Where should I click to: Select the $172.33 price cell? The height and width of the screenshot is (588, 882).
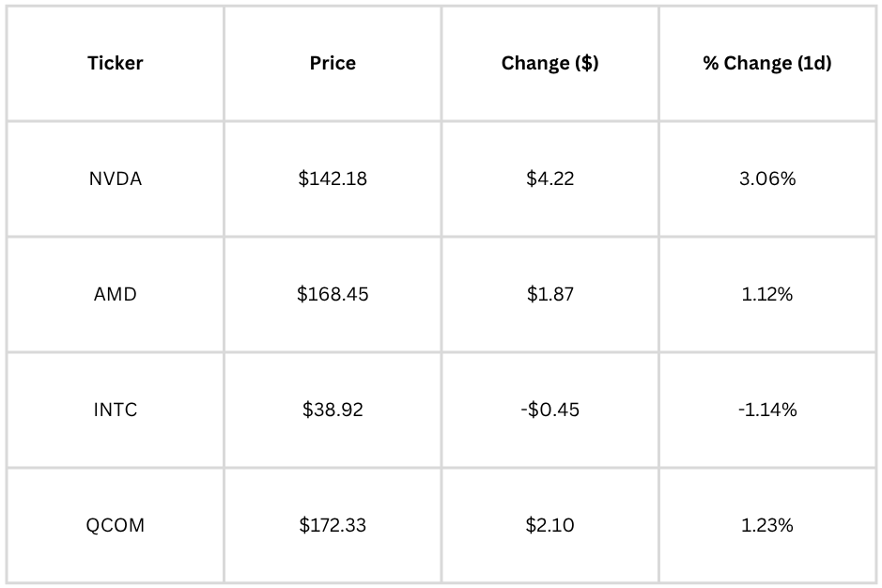tap(333, 526)
